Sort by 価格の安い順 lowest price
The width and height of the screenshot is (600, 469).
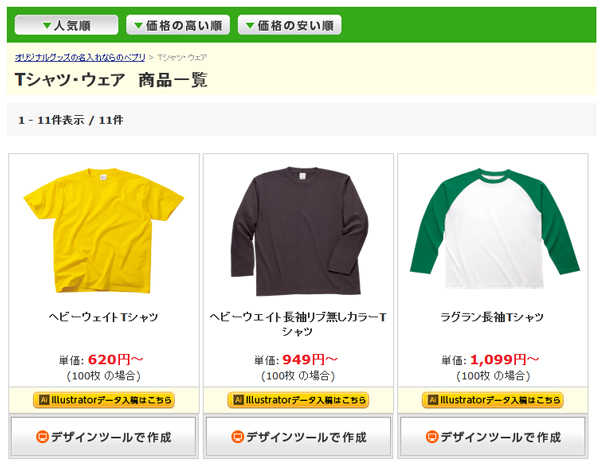point(290,25)
